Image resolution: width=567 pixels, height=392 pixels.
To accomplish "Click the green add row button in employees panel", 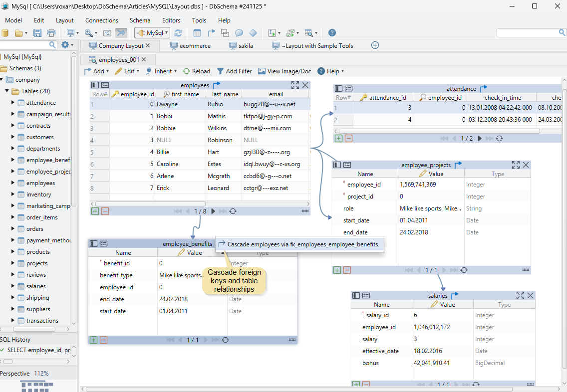I will [95, 211].
